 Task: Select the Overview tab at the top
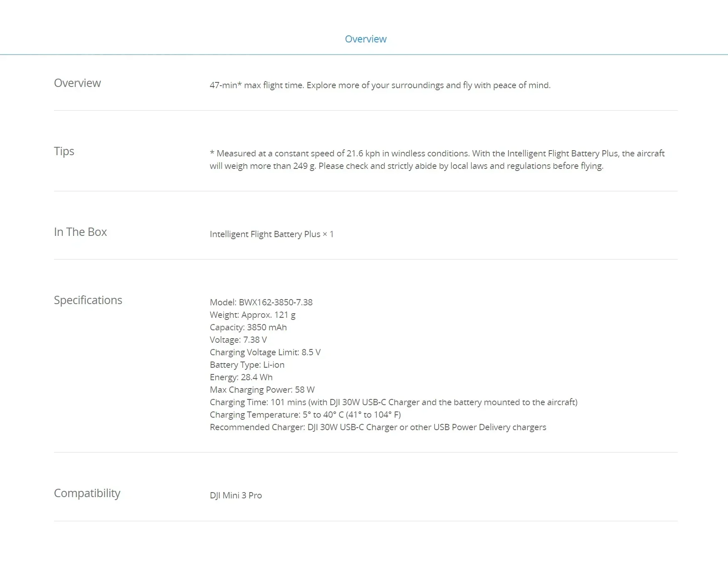365,39
